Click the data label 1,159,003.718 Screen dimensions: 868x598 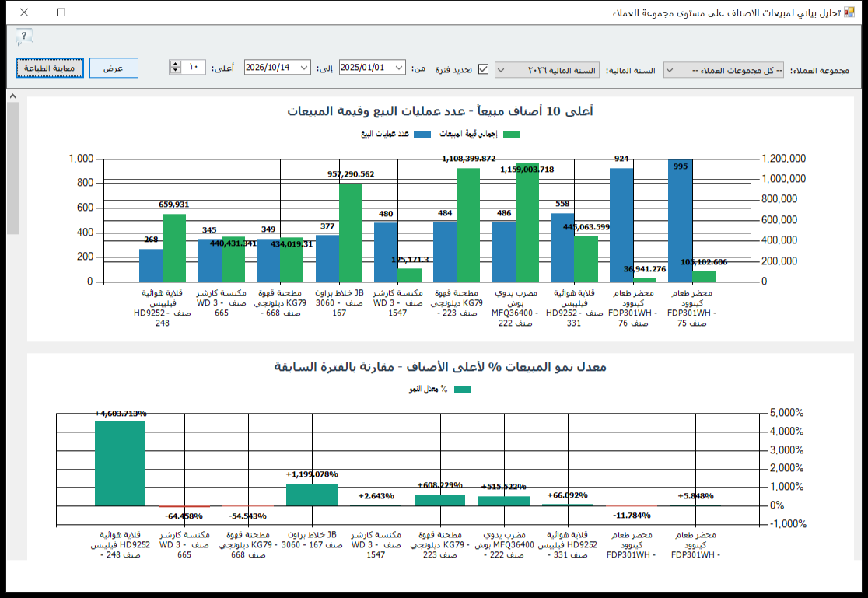[x=527, y=170]
